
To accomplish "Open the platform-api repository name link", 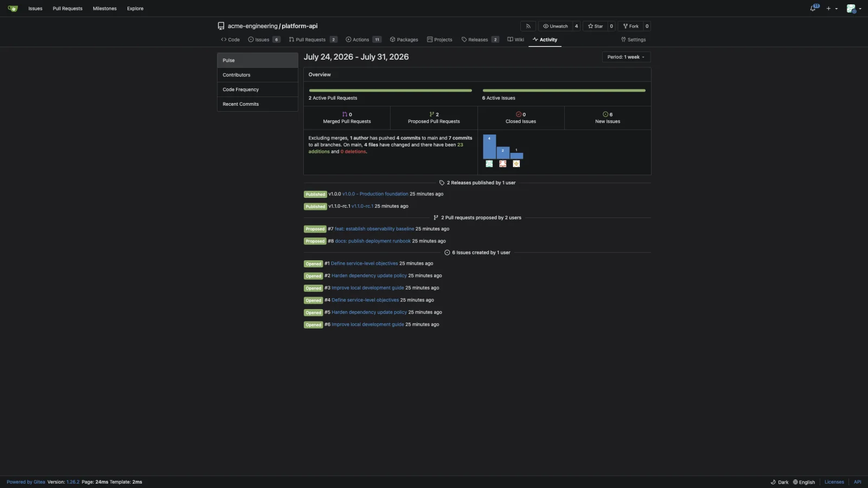I will pyautogui.click(x=299, y=26).
